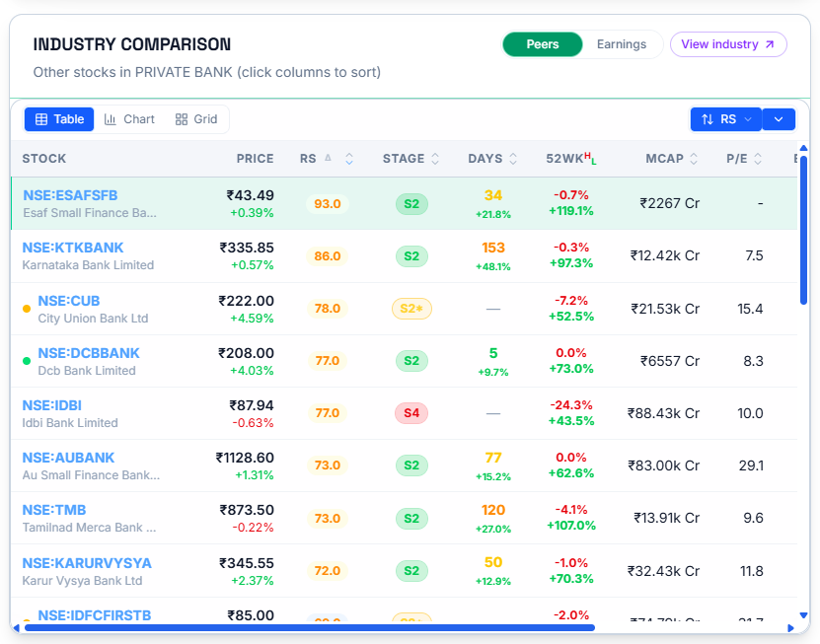Open the NSE:KTKBANK stock link
The width and height of the screenshot is (820, 644).
point(73,248)
